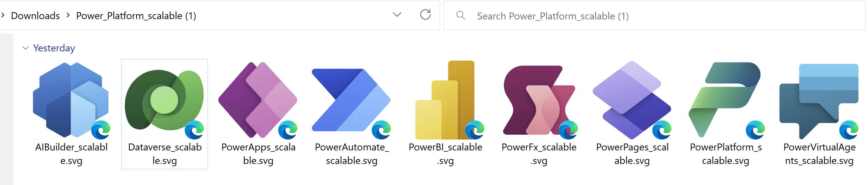Screen dimensions: 868x185
Task: Select the PowerPages_scalable.svg file icon
Action: click(x=632, y=100)
